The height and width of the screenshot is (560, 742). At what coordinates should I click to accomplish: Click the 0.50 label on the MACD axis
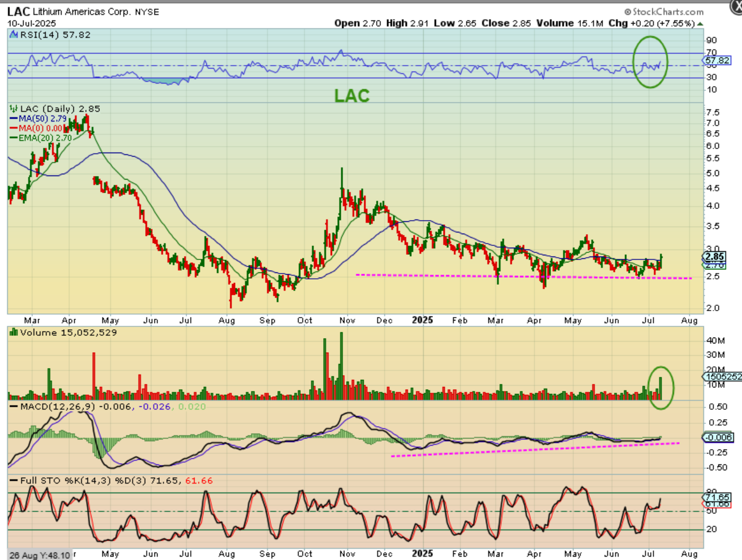pyautogui.click(x=718, y=406)
